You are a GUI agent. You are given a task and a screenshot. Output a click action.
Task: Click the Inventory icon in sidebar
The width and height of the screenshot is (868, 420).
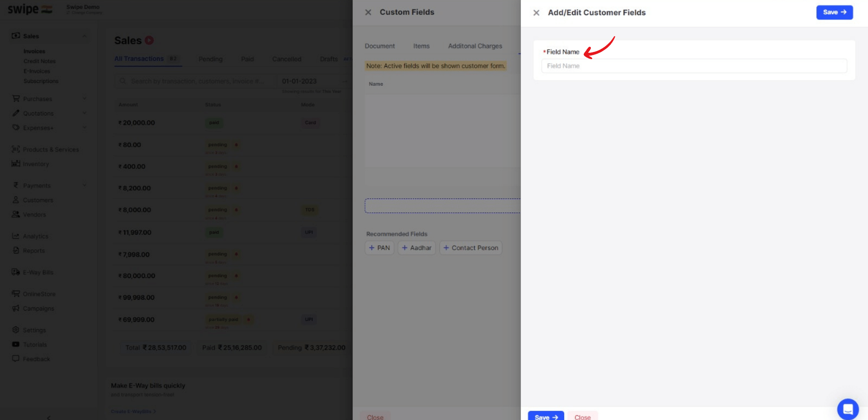pyautogui.click(x=16, y=163)
